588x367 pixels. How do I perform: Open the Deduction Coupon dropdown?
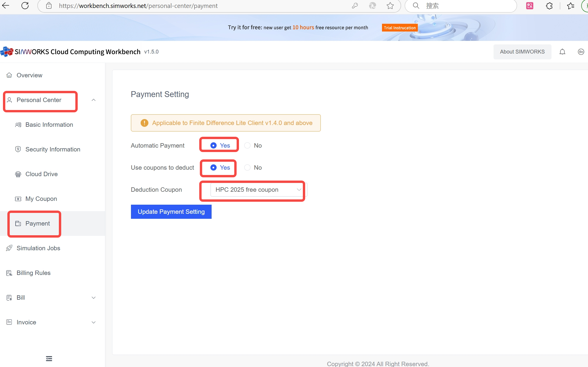coord(259,190)
